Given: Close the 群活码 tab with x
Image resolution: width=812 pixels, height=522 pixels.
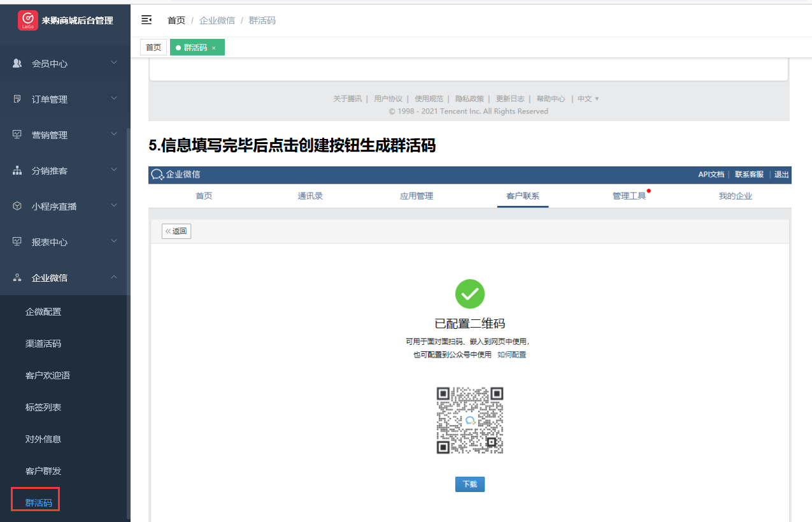Looking at the screenshot, I should pyautogui.click(x=214, y=48).
